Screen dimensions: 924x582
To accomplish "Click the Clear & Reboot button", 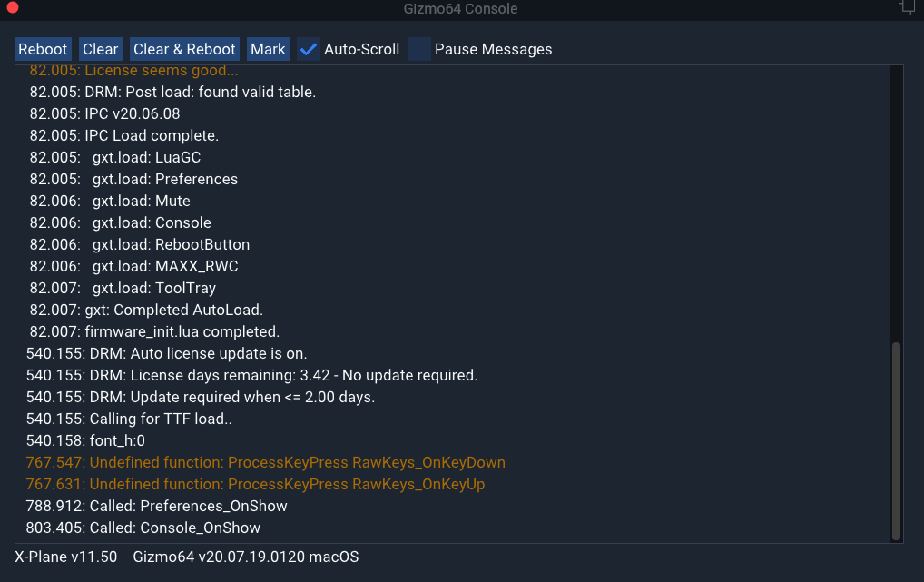I will tap(184, 49).
